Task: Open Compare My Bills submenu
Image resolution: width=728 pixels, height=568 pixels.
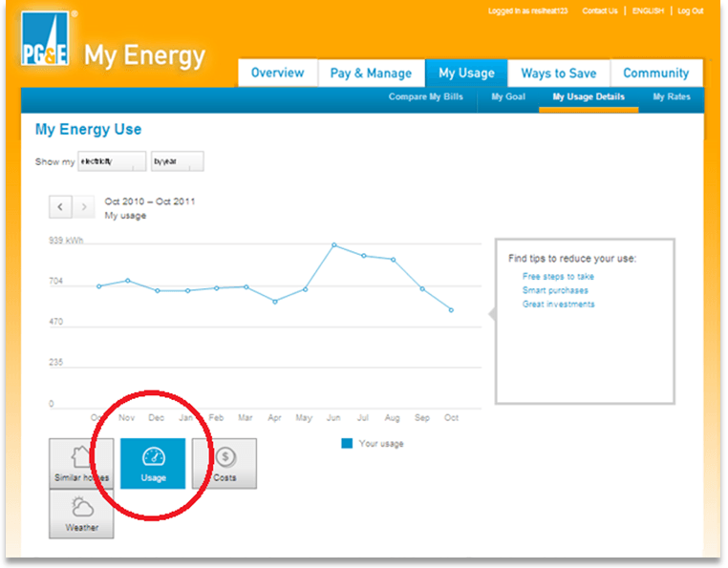Action: point(426,97)
